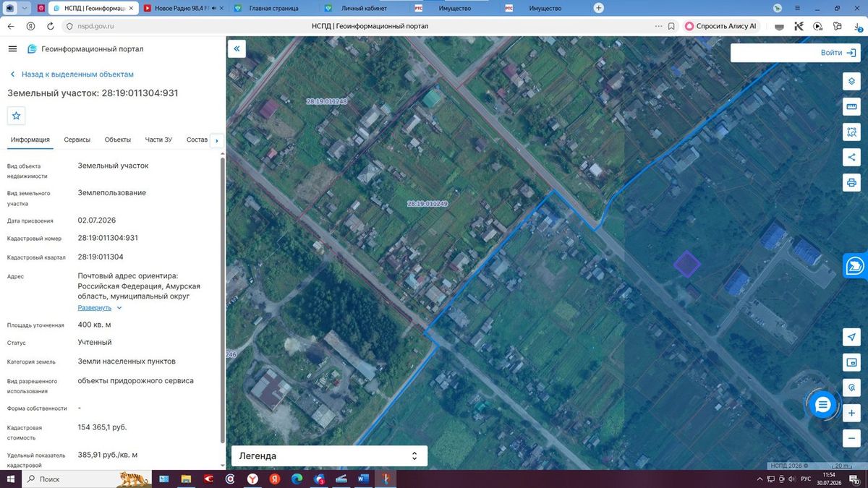This screenshot has height=488, width=868.
Task: Activate the area search selection tool
Action: tap(851, 132)
